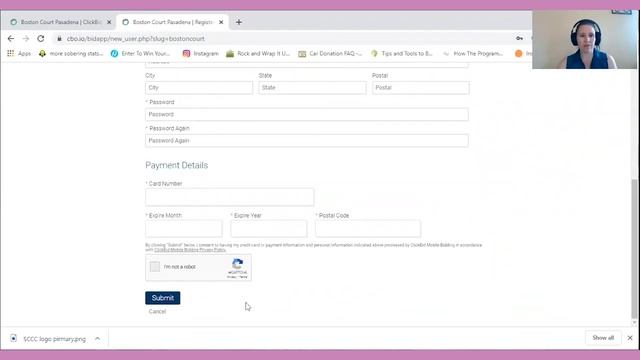Click the webcam video thumbnail
Image resolution: width=640 pixels, height=360 pixels.
[584, 40]
